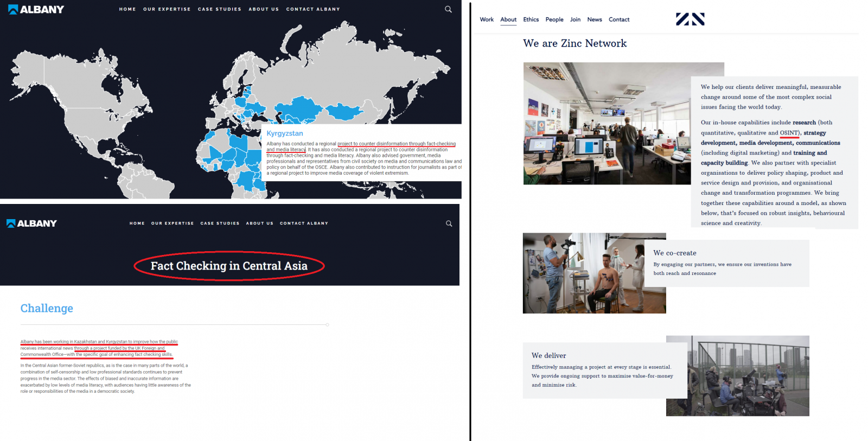The height and width of the screenshot is (441, 868).
Task: Click text 'By engaging our partners'
Action: point(684,265)
